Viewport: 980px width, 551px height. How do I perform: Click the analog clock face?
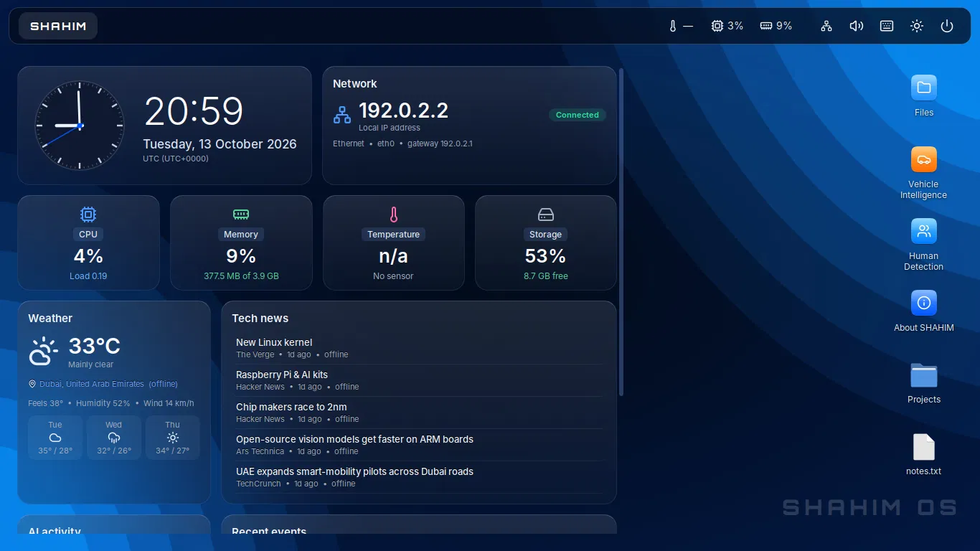[80, 126]
